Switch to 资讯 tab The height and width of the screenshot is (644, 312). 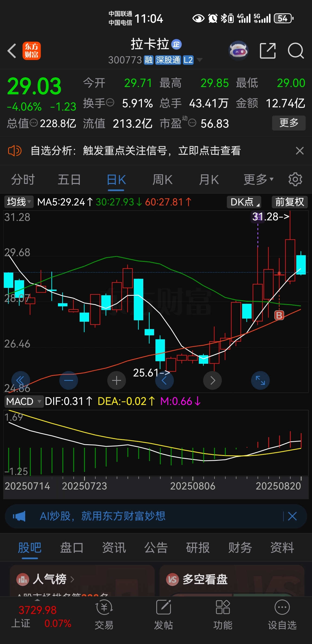point(114,548)
